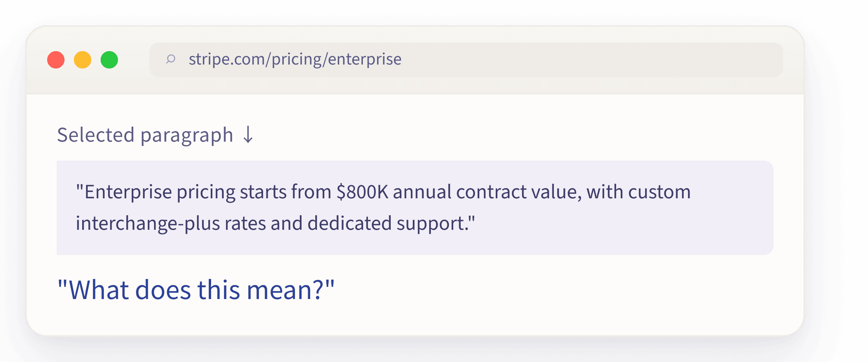This screenshot has height=362, width=868.
Task: Click the search magnifier icon in address bar
Action: pyautogui.click(x=170, y=59)
